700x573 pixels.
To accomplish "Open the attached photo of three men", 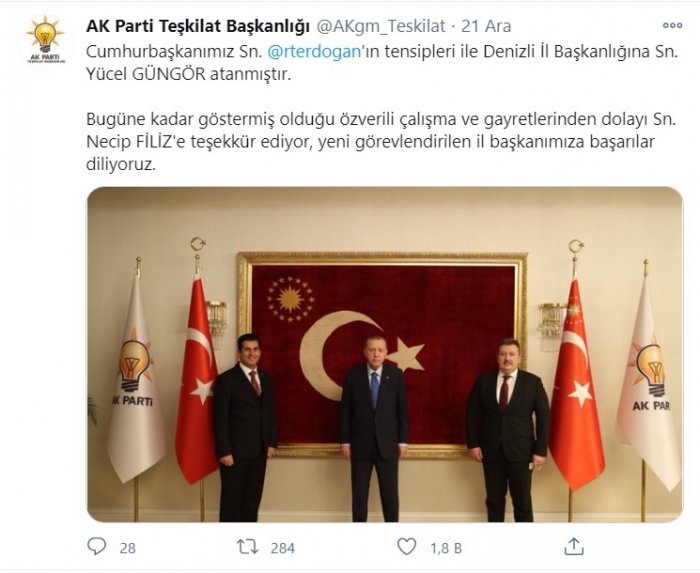I will (385, 354).
